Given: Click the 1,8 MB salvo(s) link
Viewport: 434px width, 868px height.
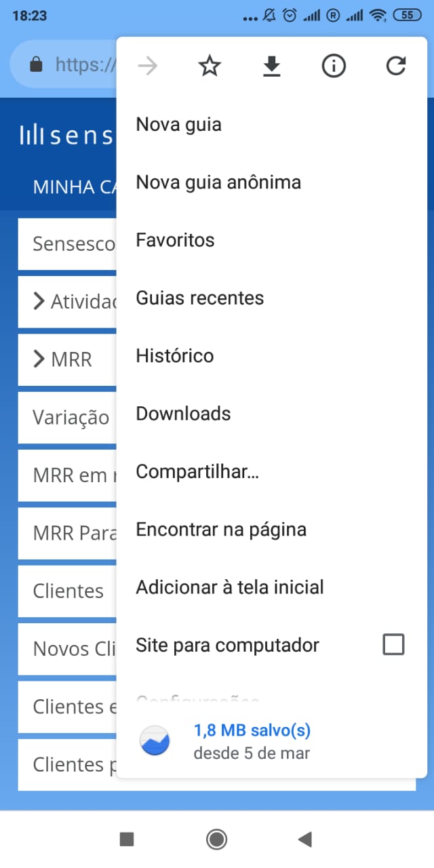Looking at the screenshot, I should 252,730.
